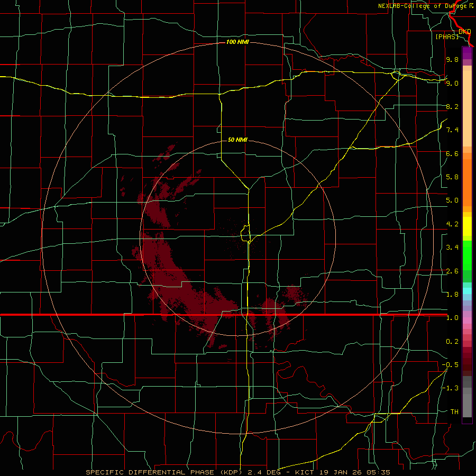Click the 4.2 value on the scale
This screenshot has height=476, width=476.
point(452,224)
